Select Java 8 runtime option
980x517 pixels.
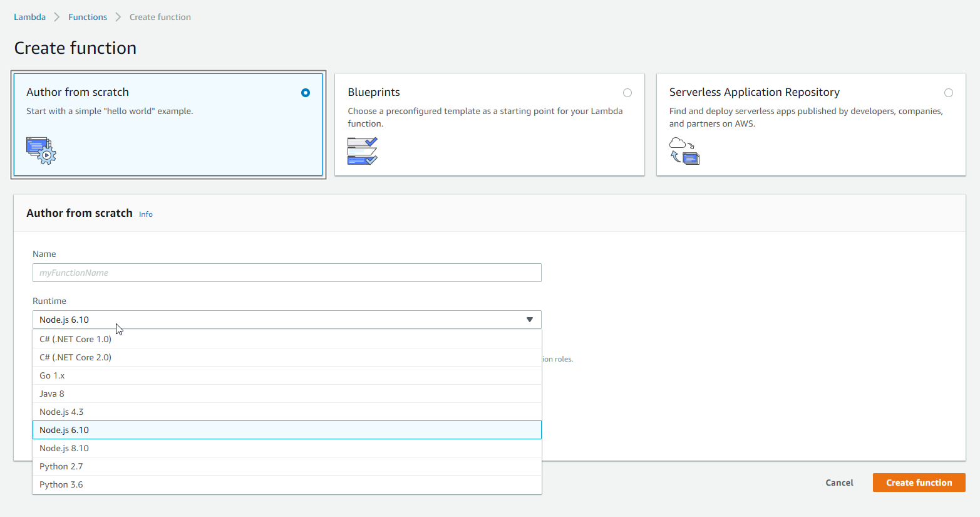[287, 394]
